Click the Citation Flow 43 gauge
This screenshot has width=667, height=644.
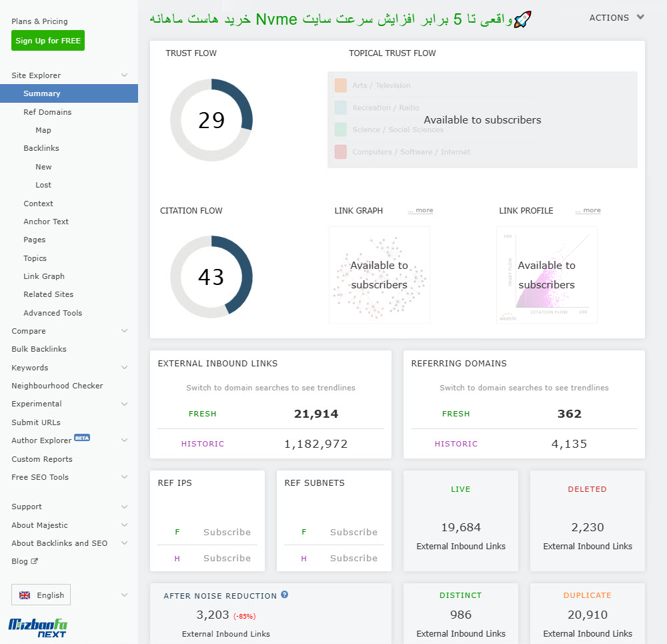click(x=211, y=277)
